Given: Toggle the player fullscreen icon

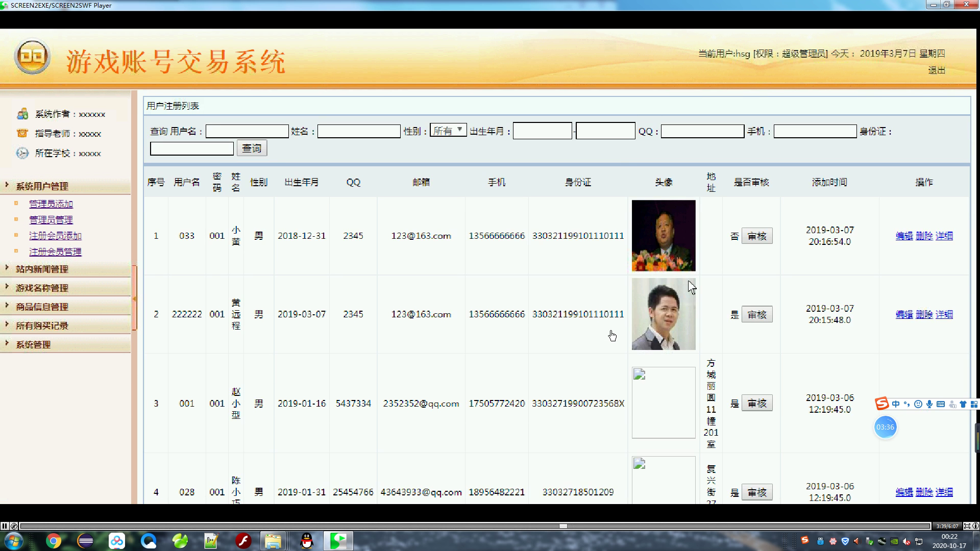Looking at the screenshot, I should pos(967,526).
